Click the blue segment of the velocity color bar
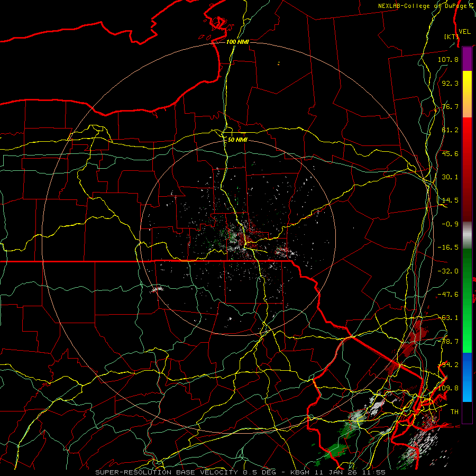Image resolution: width=476 pixels, height=476 pixels. click(467, 377)
